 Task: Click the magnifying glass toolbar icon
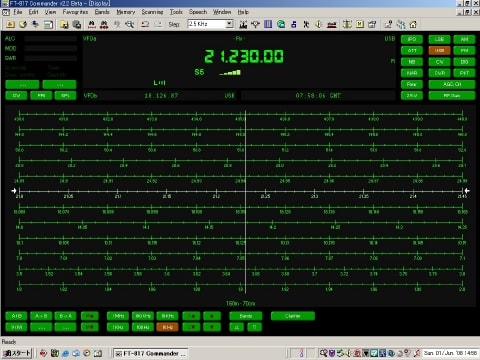tap(130, 24)
